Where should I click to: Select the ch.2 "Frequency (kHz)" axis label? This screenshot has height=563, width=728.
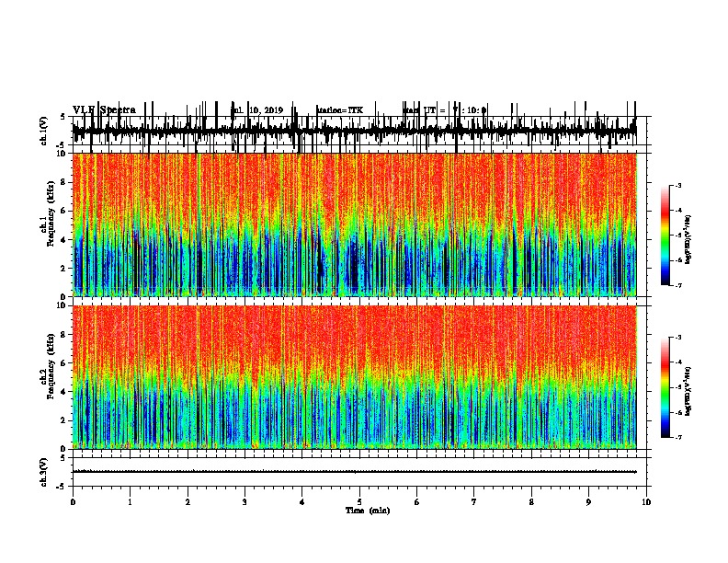click(51, 366)
